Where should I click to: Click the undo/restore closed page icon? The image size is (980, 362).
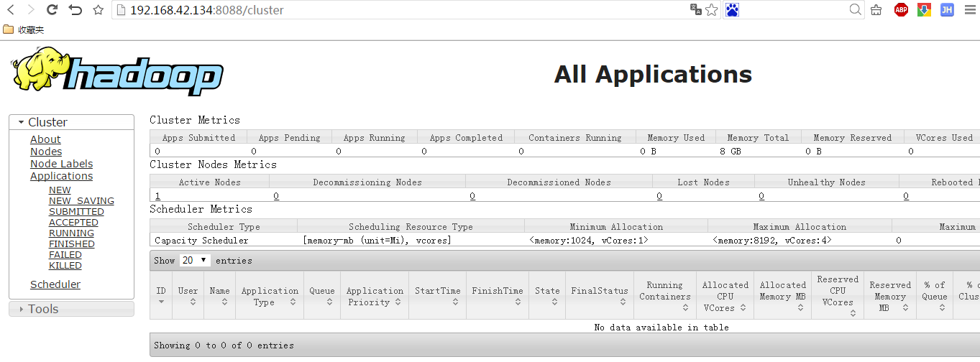(x=75, y=10)
